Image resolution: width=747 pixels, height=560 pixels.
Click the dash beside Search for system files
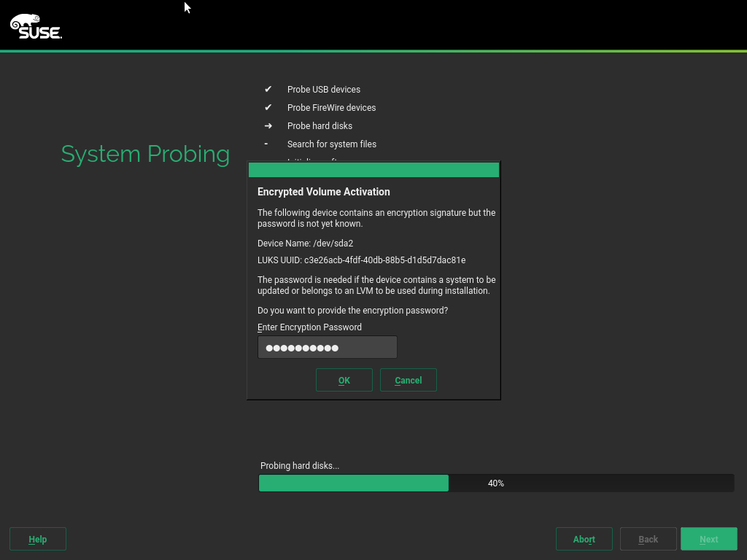266,144
